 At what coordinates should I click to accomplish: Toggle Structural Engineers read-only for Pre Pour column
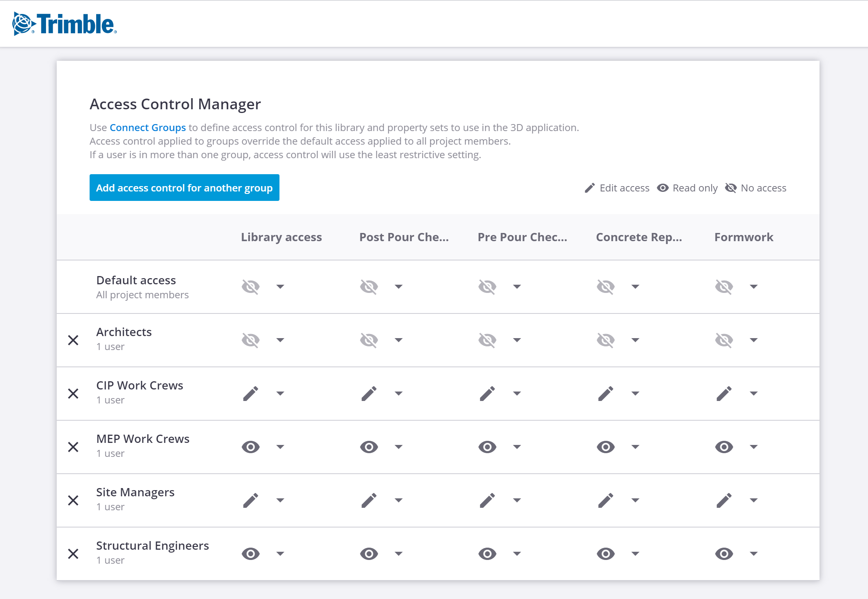tap(487, 554)
